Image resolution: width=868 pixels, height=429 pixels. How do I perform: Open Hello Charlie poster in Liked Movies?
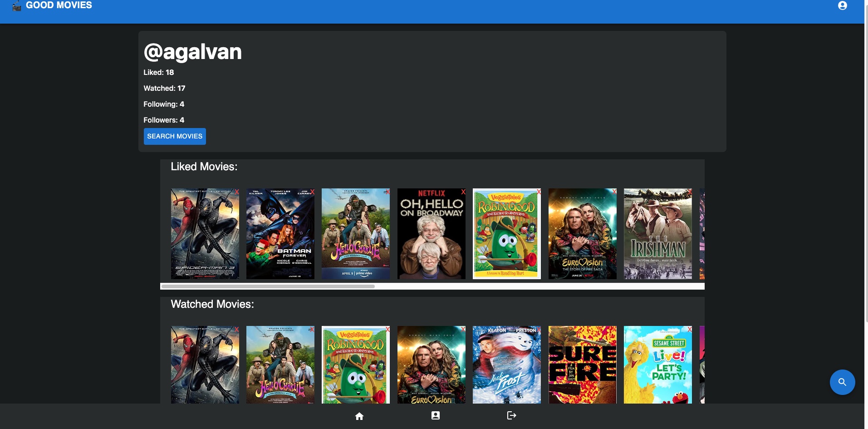(x=355, y=234)
